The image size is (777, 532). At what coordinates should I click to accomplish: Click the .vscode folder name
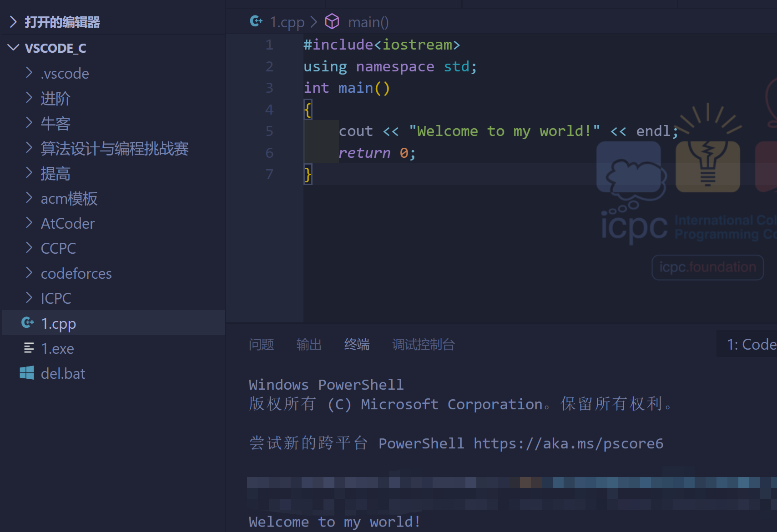(65, 74)
